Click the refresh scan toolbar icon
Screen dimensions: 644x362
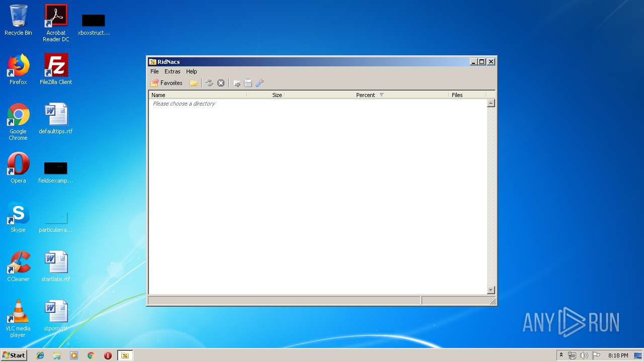pyautogui.click(x=209, y=83)
